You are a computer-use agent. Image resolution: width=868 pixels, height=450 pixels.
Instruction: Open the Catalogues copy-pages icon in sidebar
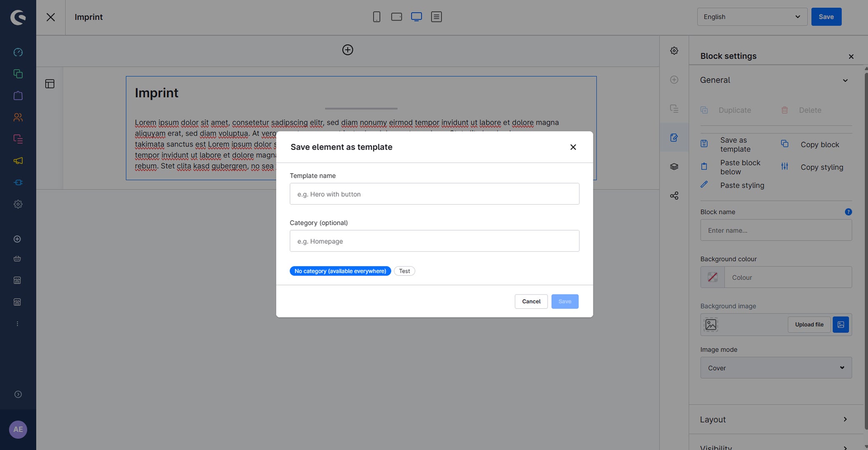click(x=18, y=74)
